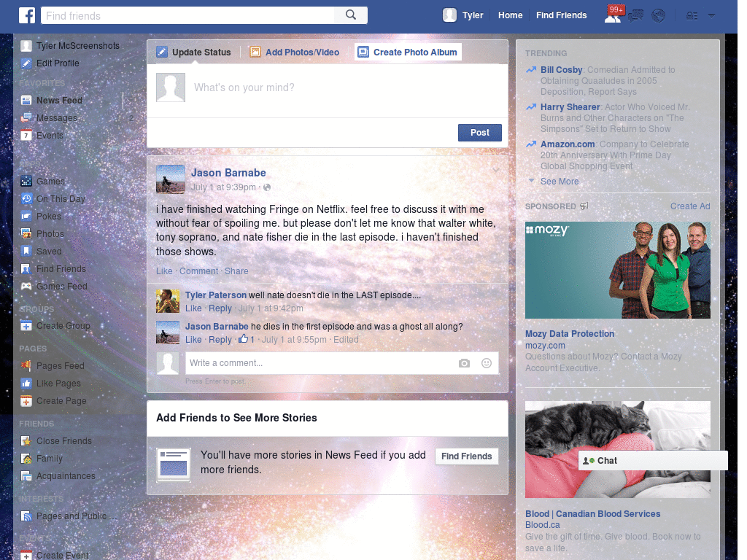Open Mozy Data Protection link
Image resolution: width=747 pixels, height=560 pixels.
[x=569, y=334]
